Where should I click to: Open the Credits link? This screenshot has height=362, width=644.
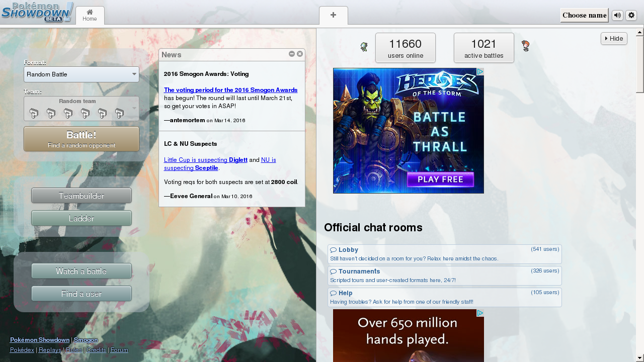click(96, 350)
